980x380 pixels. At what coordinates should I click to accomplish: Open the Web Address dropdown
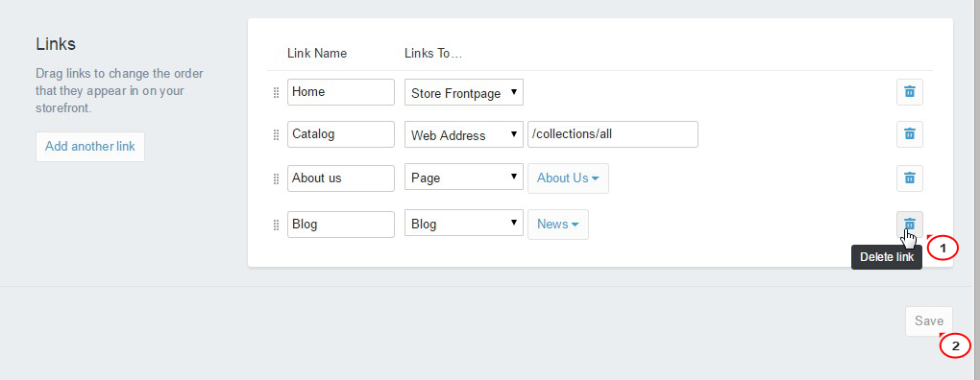point(464,134)
